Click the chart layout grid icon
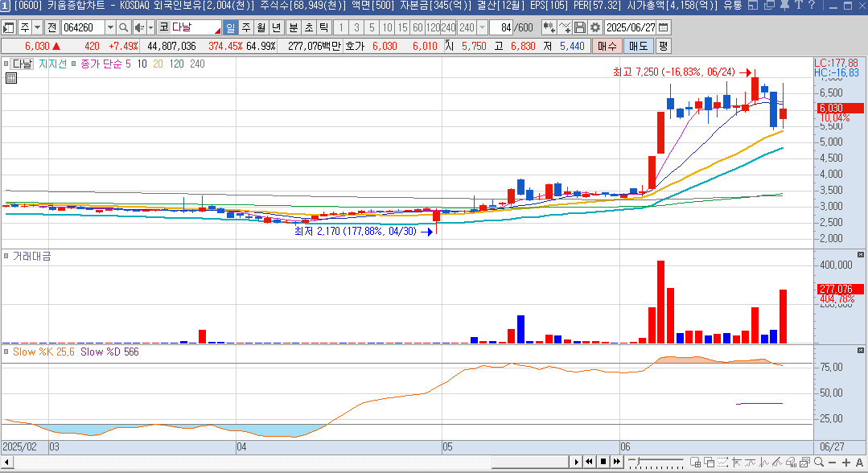Screen dimensions: 868x473 [696, 463]
